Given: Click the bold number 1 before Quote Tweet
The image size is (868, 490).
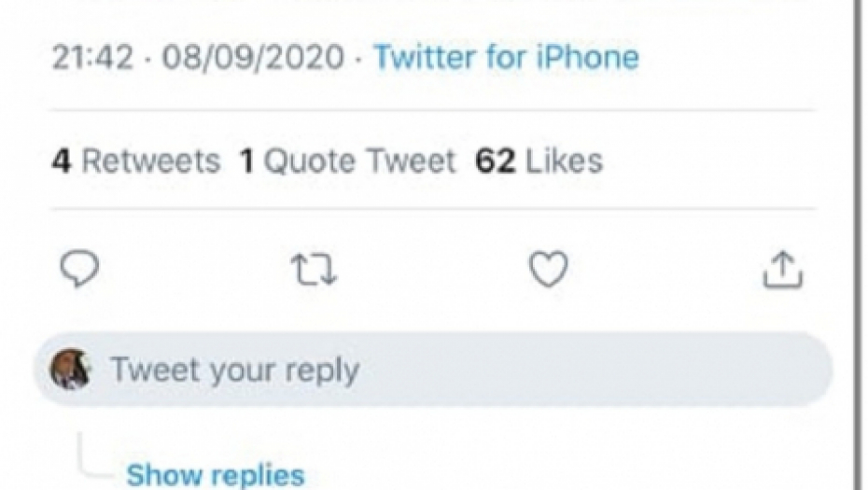Looking at the screenshot, I should 247,161.
